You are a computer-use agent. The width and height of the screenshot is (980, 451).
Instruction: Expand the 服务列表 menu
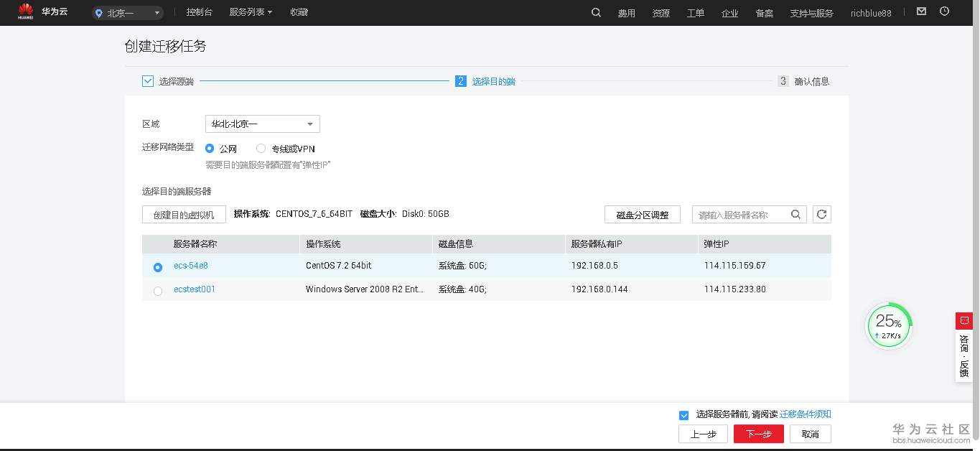click(251, 12)
